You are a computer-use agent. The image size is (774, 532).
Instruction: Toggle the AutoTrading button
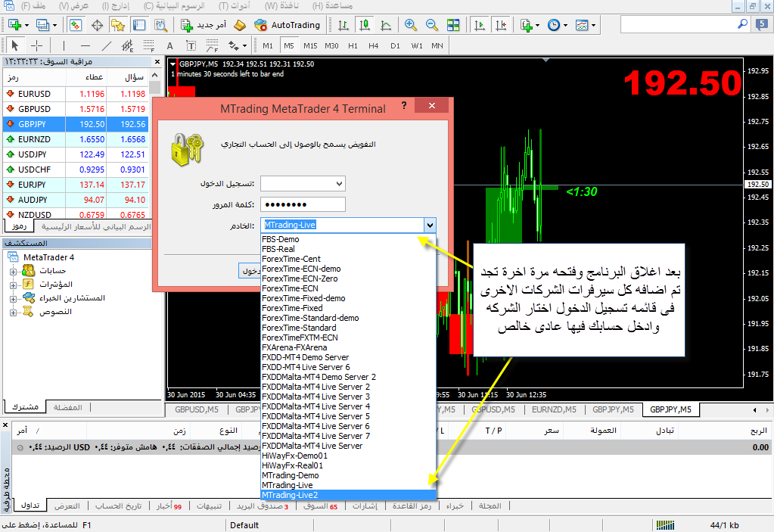[287, 25]
